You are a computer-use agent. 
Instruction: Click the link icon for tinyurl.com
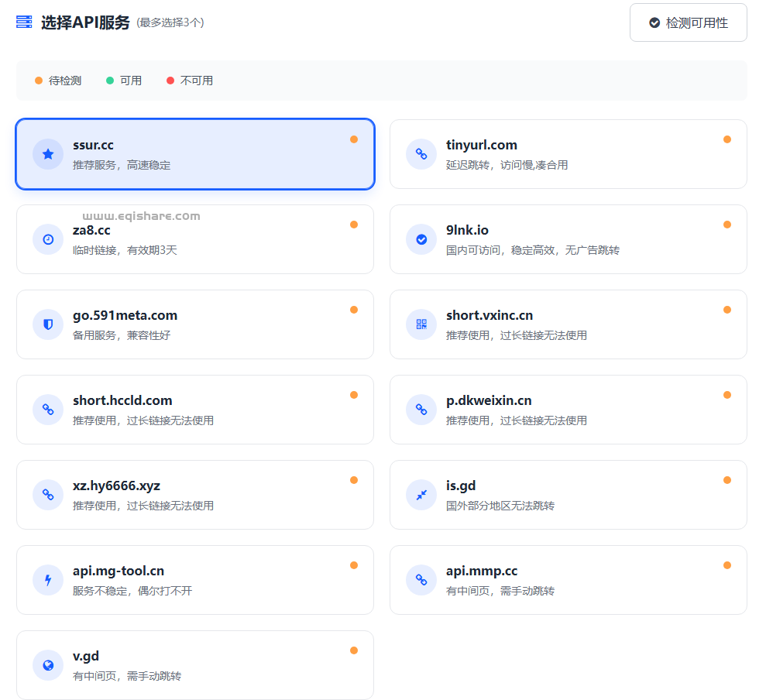[x=421, y=154]
